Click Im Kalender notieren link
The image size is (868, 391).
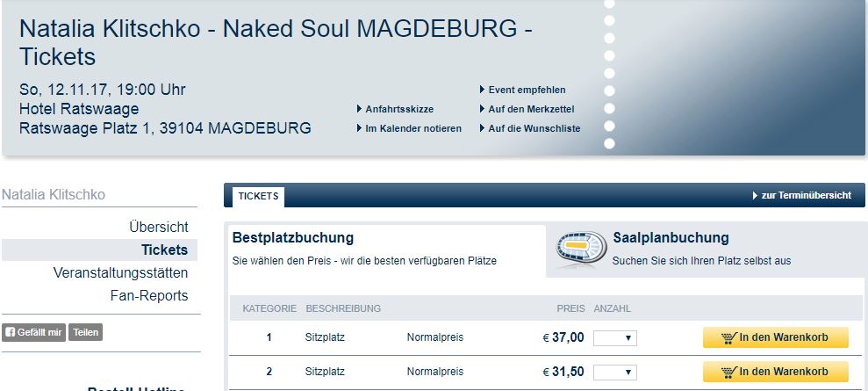click(412, 128)
